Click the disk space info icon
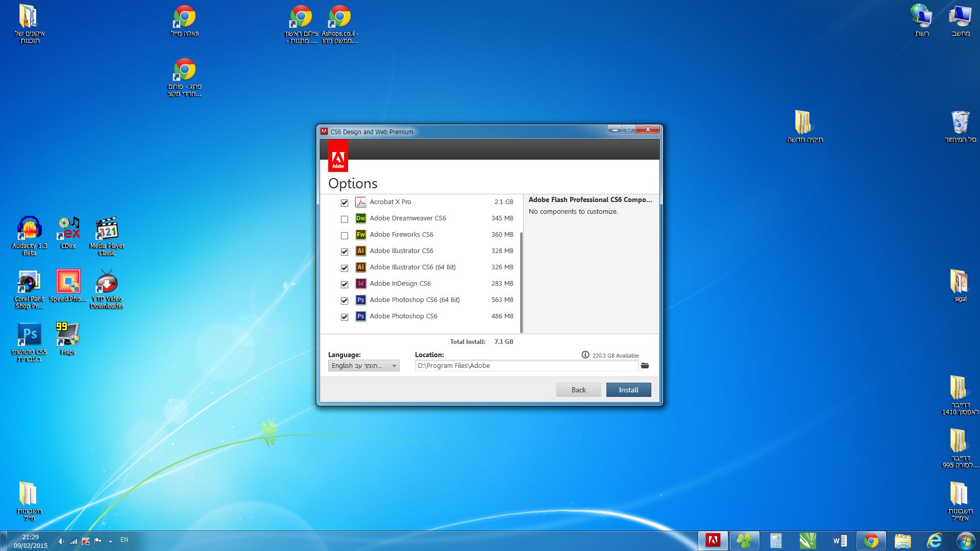 click(585, 355)
